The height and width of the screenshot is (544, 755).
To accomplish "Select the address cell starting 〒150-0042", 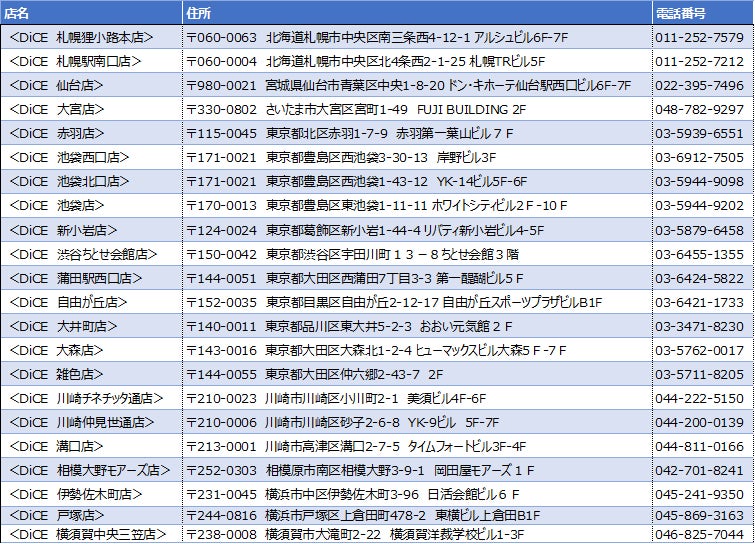I will [417, 254].
